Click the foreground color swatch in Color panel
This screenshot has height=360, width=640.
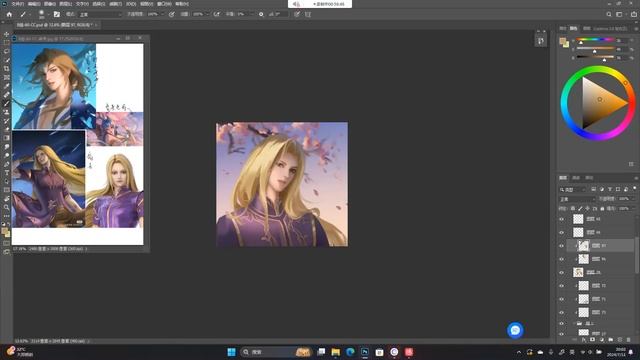(563, 41)
